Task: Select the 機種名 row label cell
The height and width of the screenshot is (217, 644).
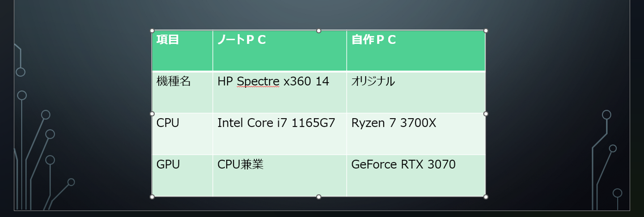Action: (x=174, y=81)
